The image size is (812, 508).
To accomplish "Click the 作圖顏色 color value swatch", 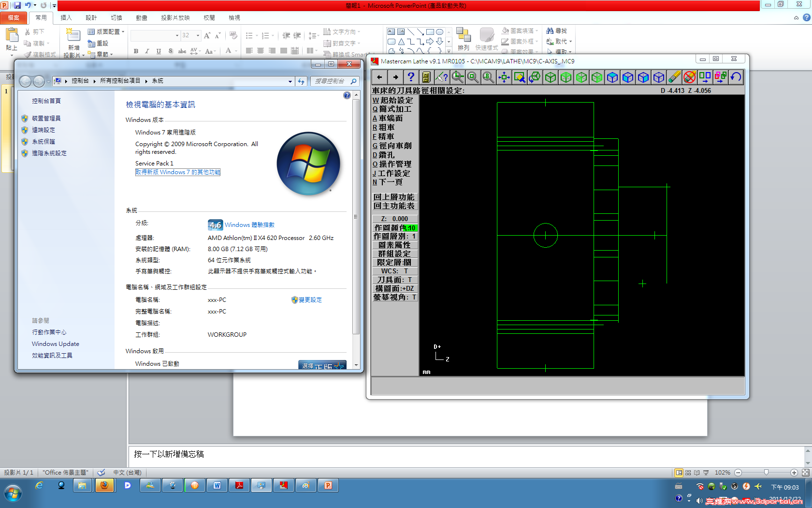I will pos(410,228).
